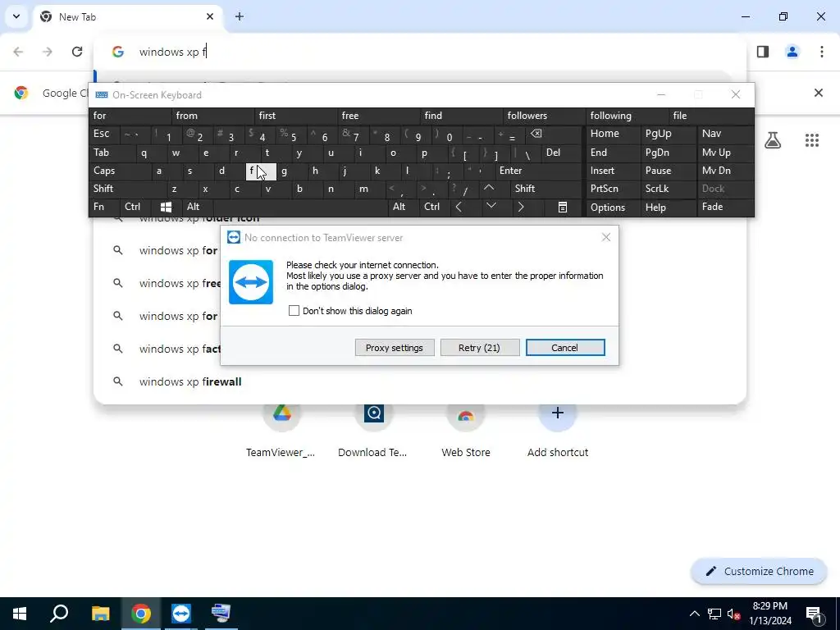Open taskbar Search
Screen dimensions: 840x630
[x=59, y=614]
